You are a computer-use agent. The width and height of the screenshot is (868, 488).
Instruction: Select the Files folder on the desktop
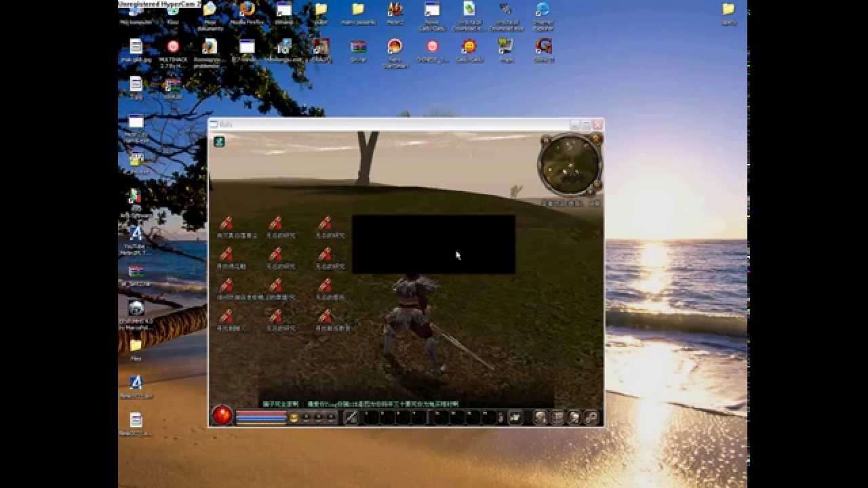pyautogui.click(x=136, y=350)
